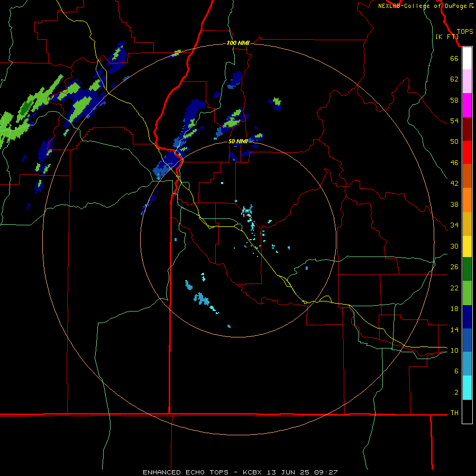Select the "22" legend value
Screen dimensions: 476x476
point(454,288)
